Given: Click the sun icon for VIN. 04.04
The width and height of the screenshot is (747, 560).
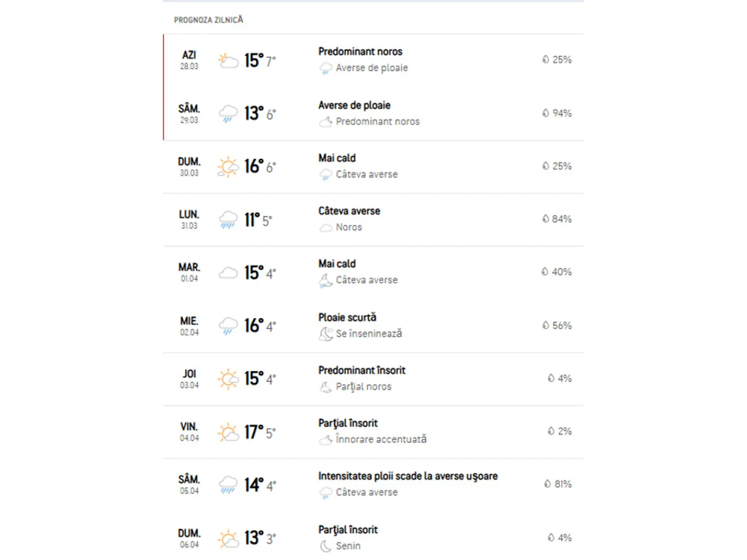Looking at the screenshot, I should (x=228, y=432).
